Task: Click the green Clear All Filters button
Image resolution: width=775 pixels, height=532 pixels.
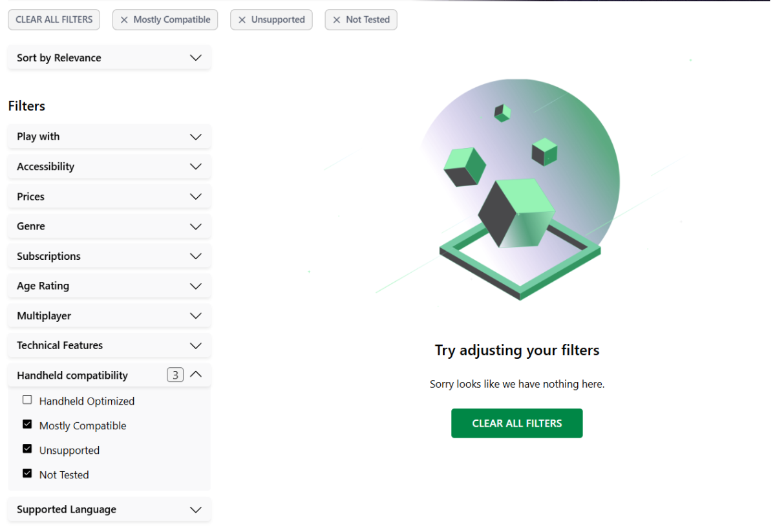Action: click(516, 423)
